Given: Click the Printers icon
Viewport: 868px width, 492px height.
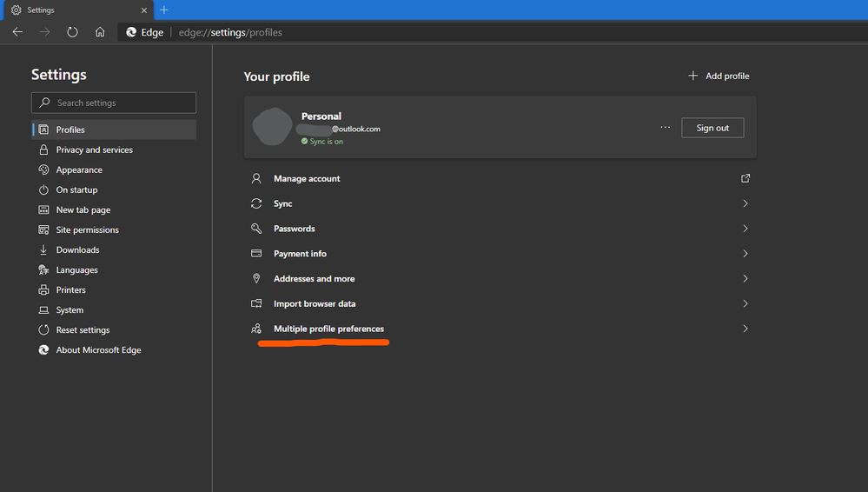Looking at the screenshot, I should (43, 289).
